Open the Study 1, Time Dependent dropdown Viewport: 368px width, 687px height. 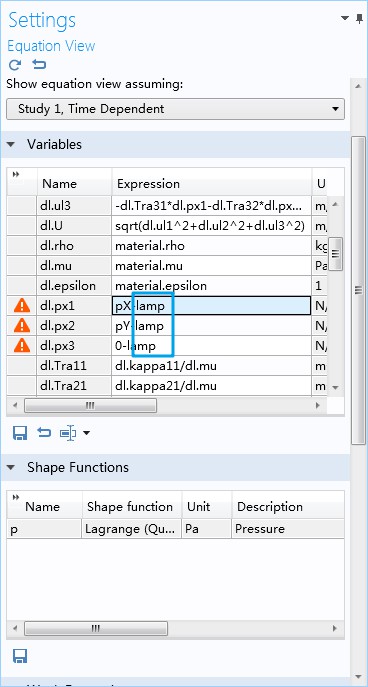point(175,109)
